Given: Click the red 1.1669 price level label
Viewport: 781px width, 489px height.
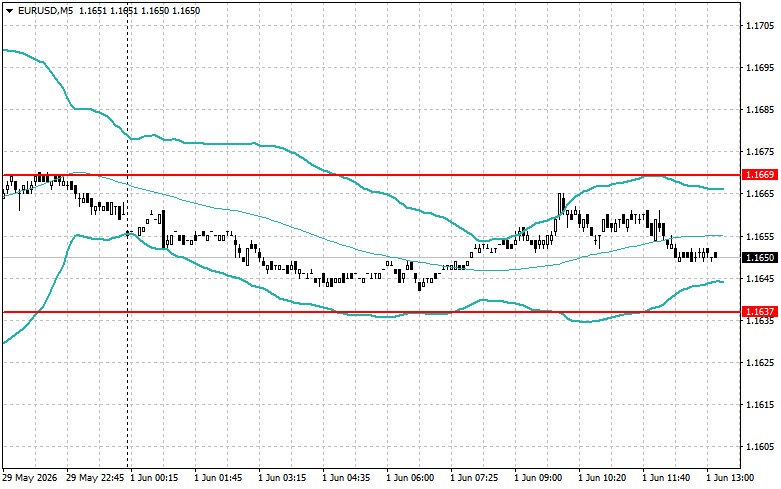Looking at the screenshot, I should tap(760, 175).
